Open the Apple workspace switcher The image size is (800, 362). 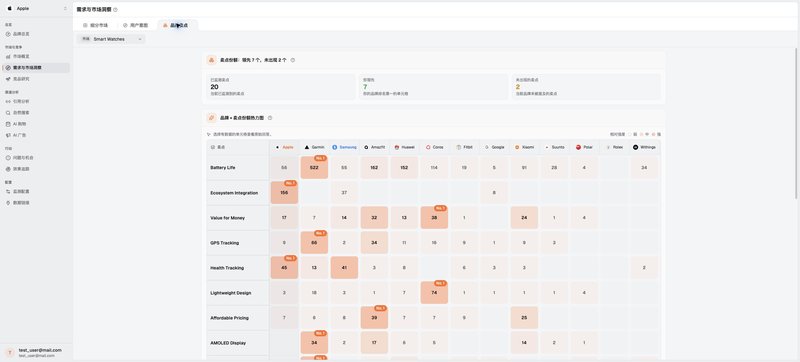[x=36, y=9]
